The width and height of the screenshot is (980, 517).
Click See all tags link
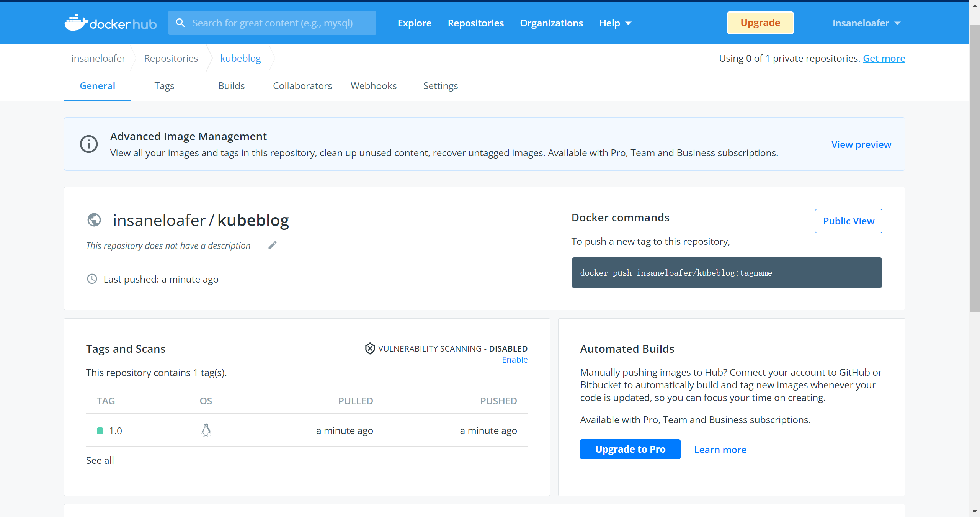[x=100, y=460]
